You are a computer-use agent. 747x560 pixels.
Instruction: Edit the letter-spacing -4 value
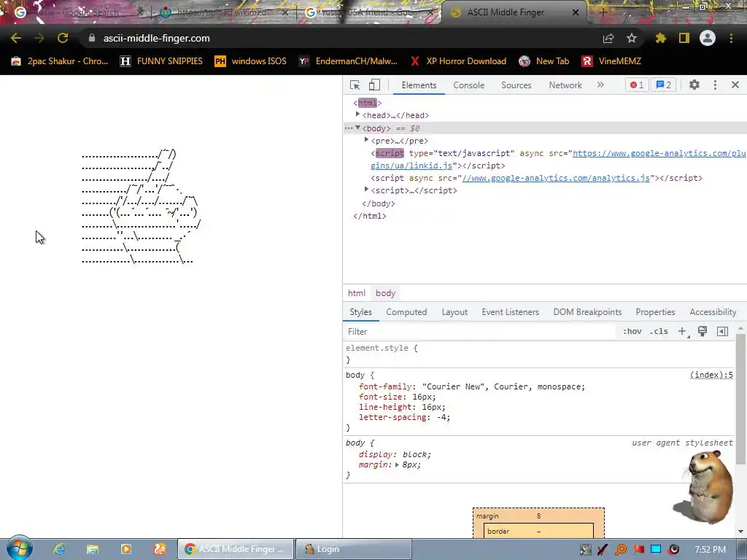tap(441, 417)
